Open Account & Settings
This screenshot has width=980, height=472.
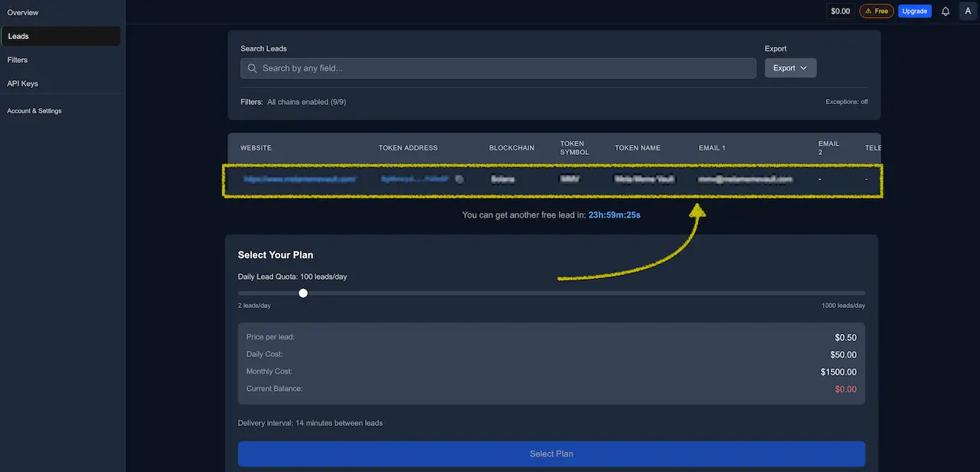[x=34, y=111]
